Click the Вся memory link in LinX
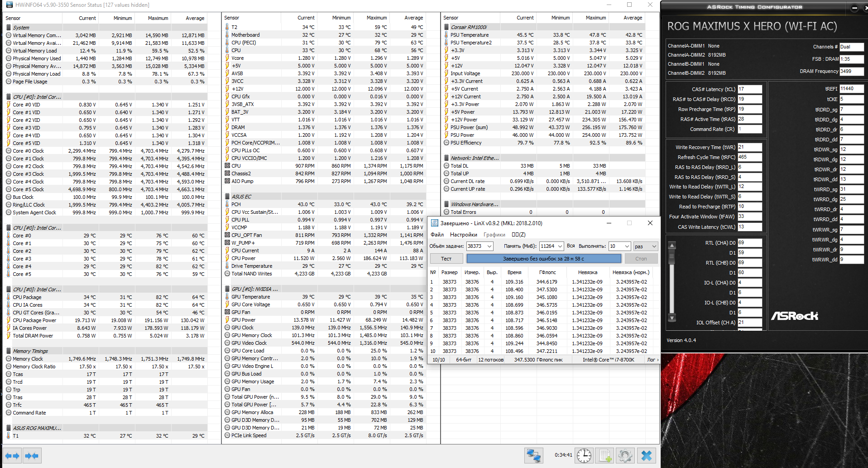Image resolution: width=868 pixels, height=468 pixels. (x=571, y=246)
